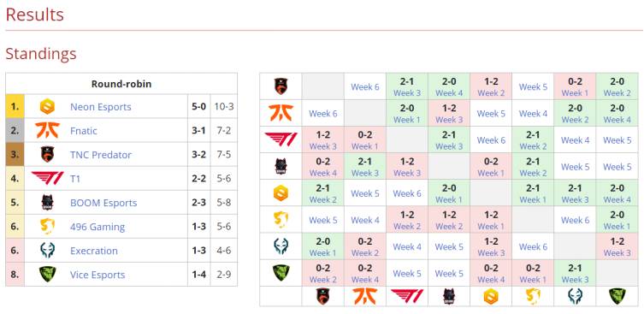Image resolution: width=644 pixels, height=314 pixels.
Task: Open the TNC Predator team link
Action: click(x=101, y=155)
